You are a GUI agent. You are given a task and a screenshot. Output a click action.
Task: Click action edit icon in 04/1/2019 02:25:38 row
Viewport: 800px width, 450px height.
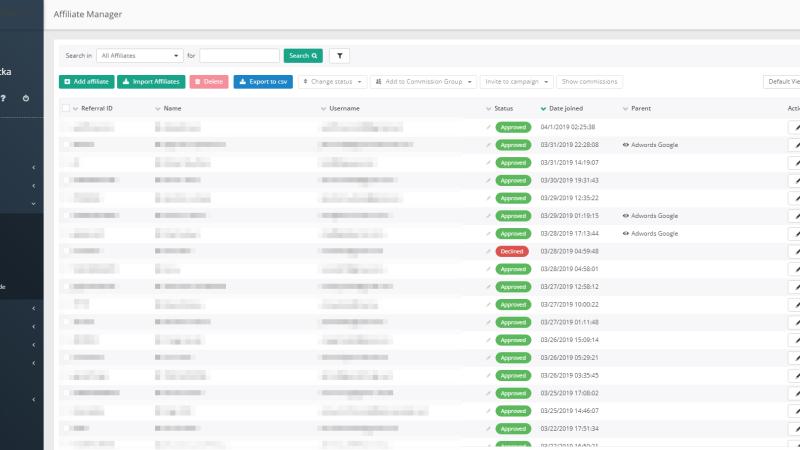795,127
